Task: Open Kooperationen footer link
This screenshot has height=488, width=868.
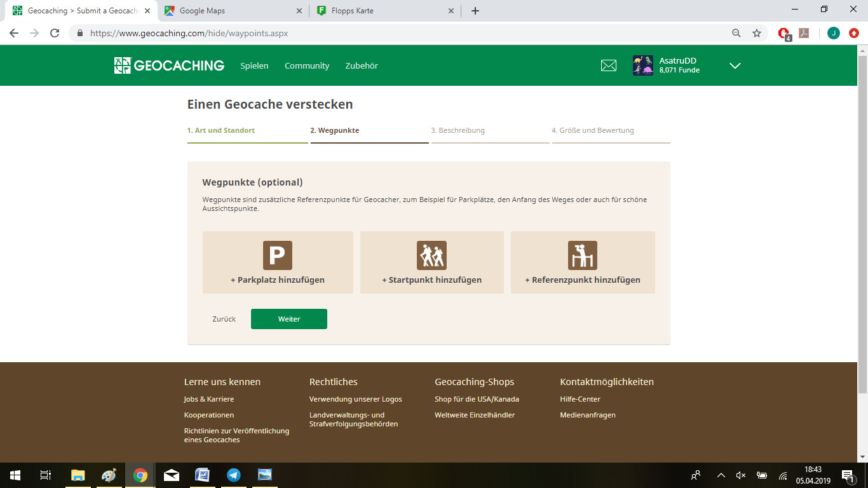Action: point(209,415)
